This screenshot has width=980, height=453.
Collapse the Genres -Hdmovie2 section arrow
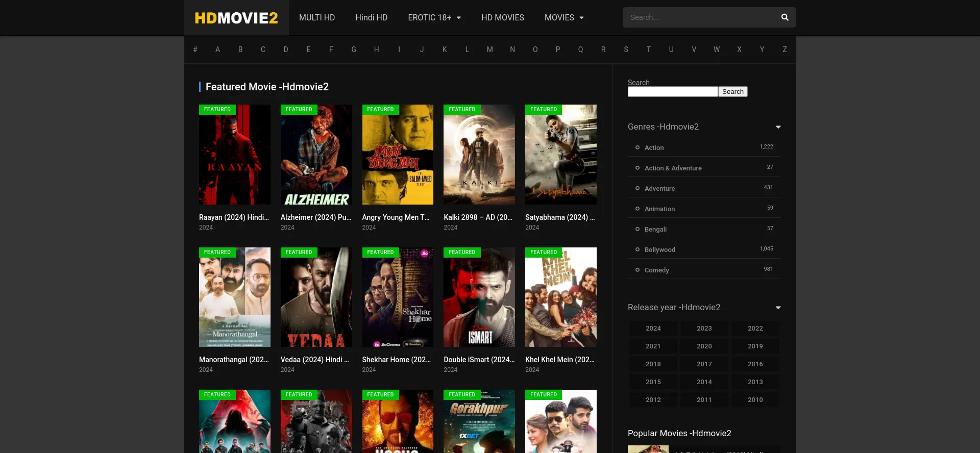coord(778,127)
